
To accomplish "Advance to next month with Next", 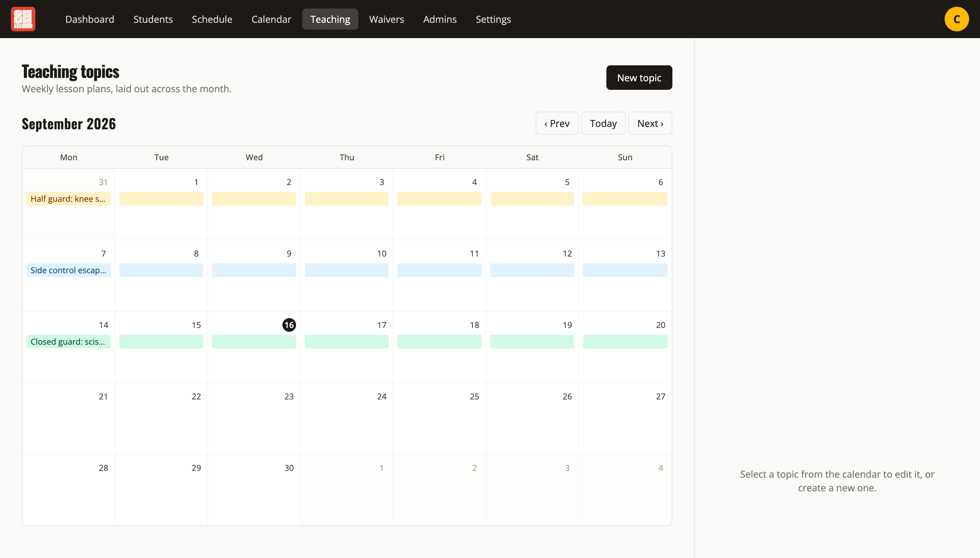I will pos(650,124).
